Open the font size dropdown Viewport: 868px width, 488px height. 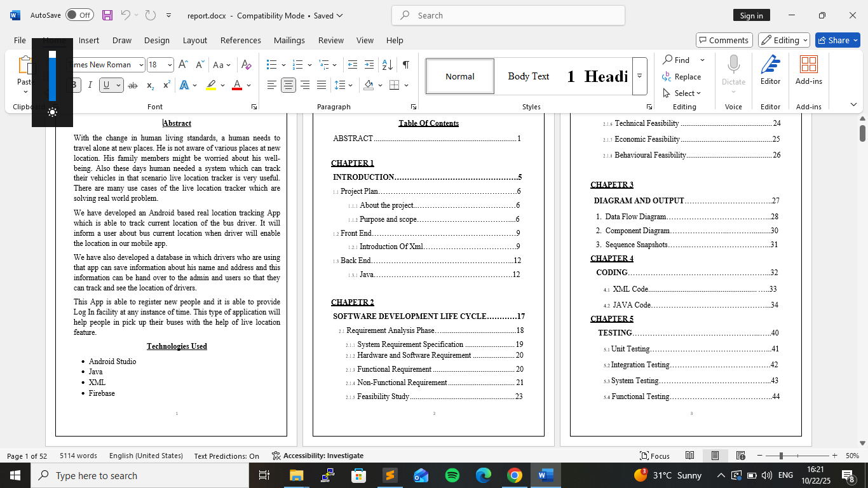pos(170,65)
